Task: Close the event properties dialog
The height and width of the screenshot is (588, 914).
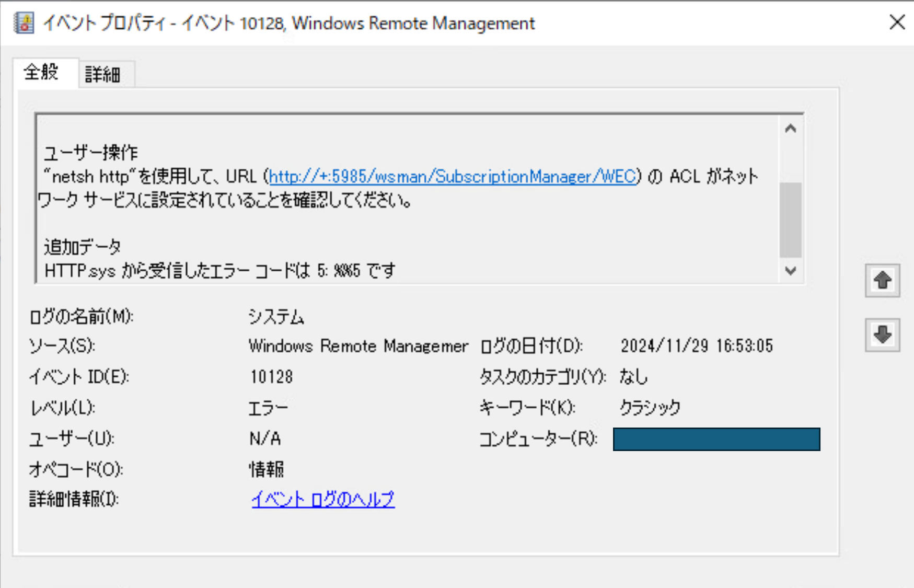Action: (897, 22)
